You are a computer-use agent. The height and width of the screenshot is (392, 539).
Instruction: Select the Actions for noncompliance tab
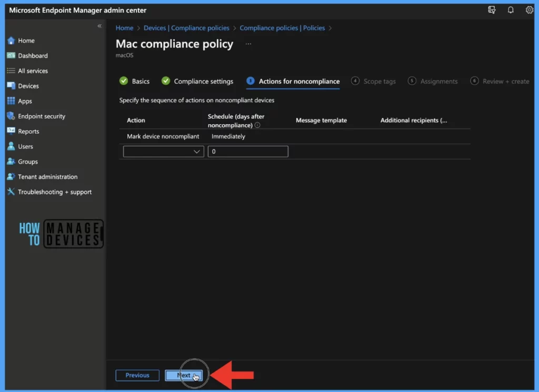pos(293,82)
